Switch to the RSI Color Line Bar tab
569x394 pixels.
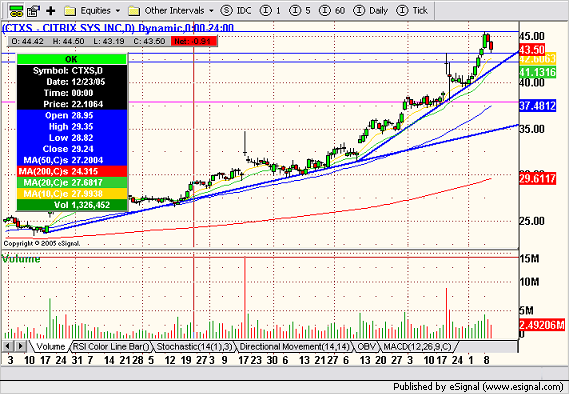pos(111,347)
